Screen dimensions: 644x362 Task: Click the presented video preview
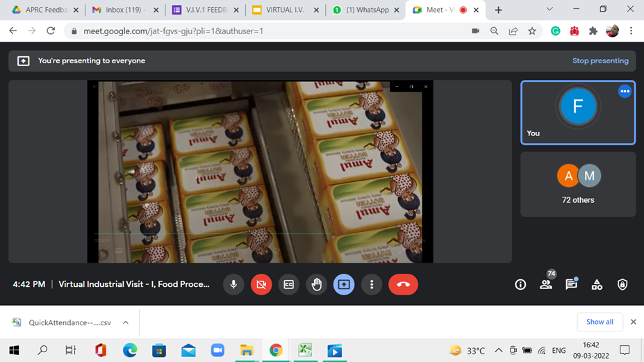(260, 172)
